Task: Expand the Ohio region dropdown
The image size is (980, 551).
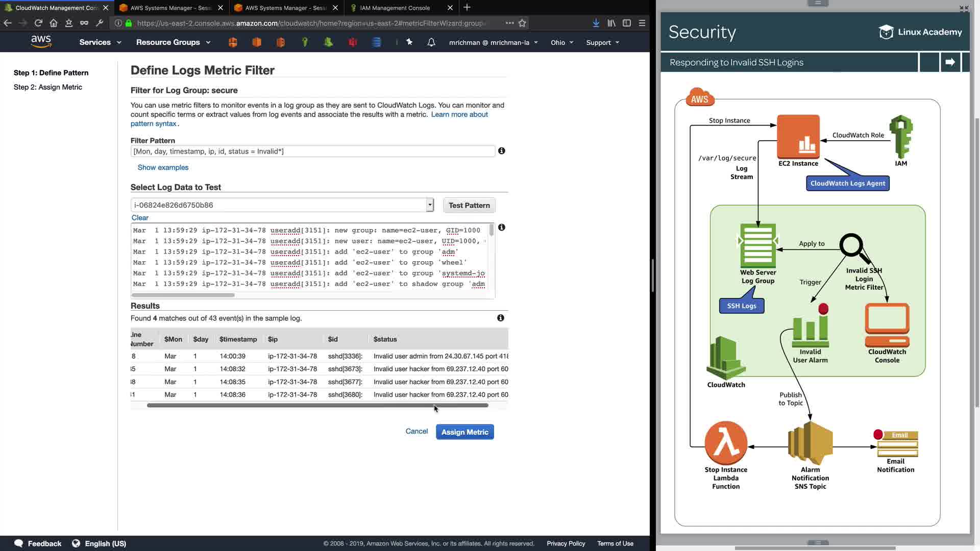Action: 562,42
